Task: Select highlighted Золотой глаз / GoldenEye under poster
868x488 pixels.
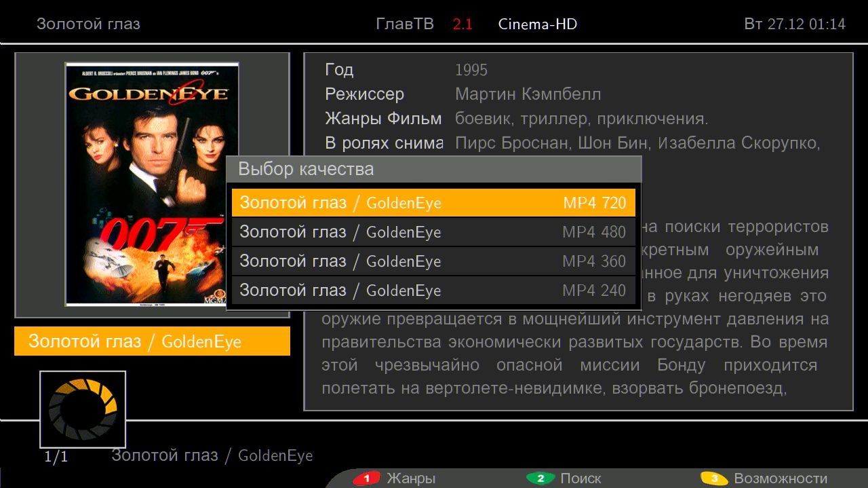Action: click(152, 341)
